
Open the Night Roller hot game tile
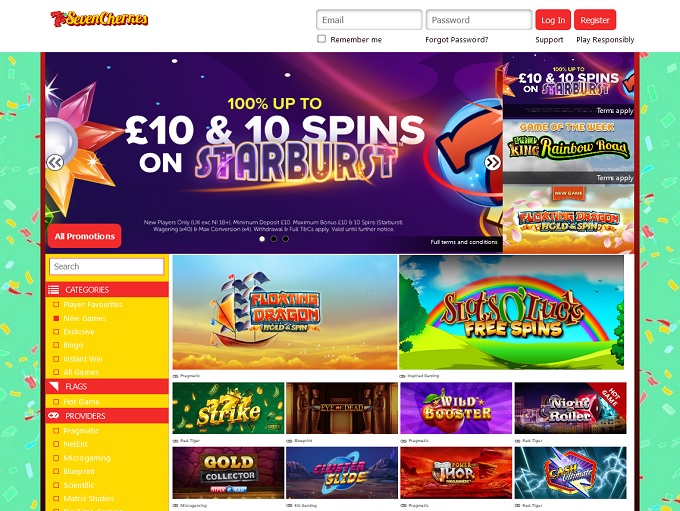[570, 408]
